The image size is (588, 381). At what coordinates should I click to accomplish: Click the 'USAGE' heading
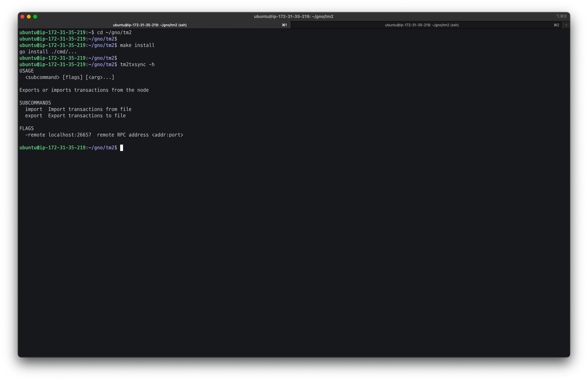tap(27, 71)
